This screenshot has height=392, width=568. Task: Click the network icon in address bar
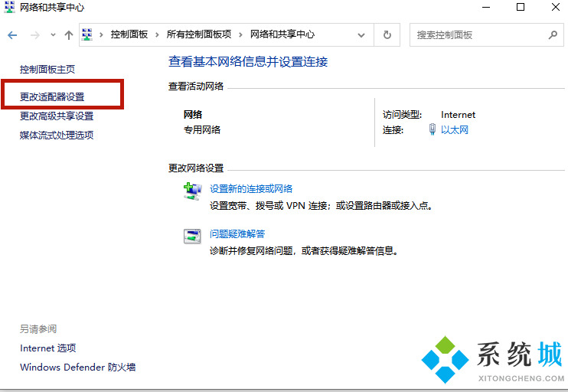coord(88,34)
